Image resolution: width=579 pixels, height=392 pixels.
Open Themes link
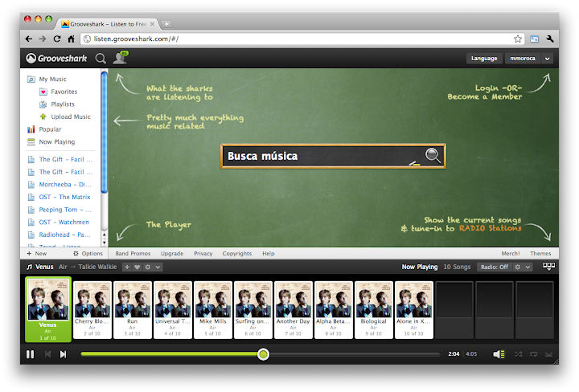[540, 253]
